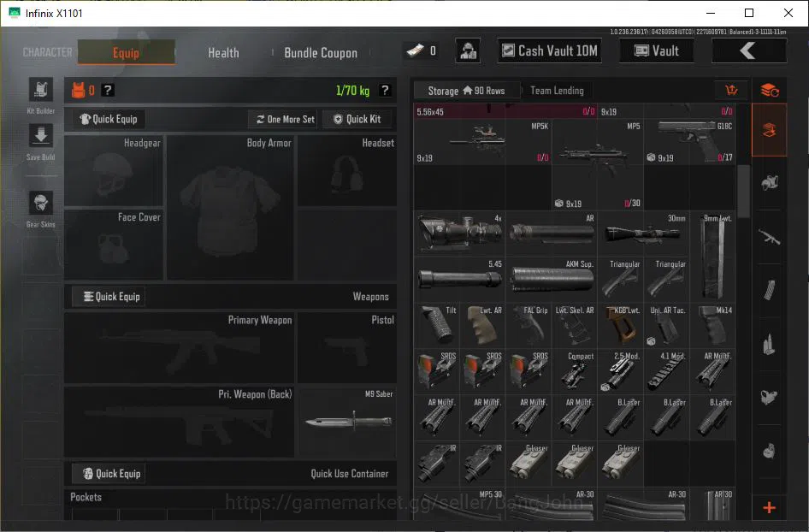Select the Face Cover equipment slot
This screenshot has width=809, height=532.
coord(114,245)
